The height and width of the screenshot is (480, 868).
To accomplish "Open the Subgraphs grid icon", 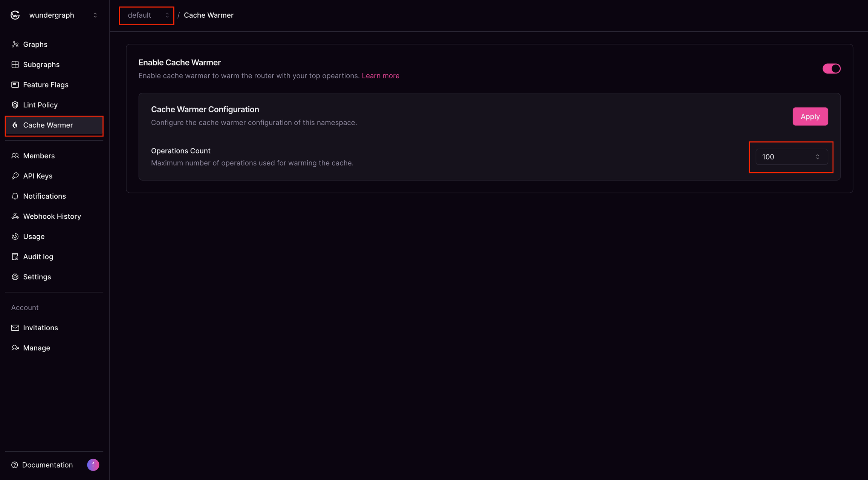I will 15,64.
